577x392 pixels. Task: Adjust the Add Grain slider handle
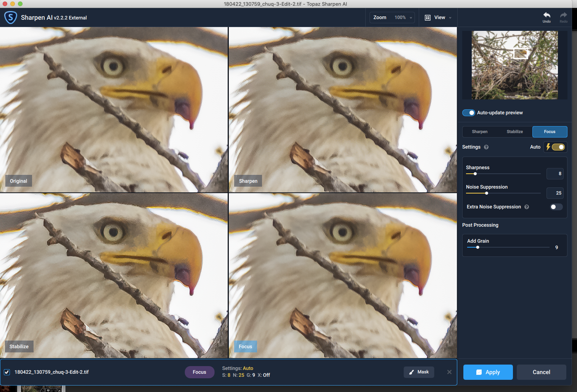(x=477, y=247)
